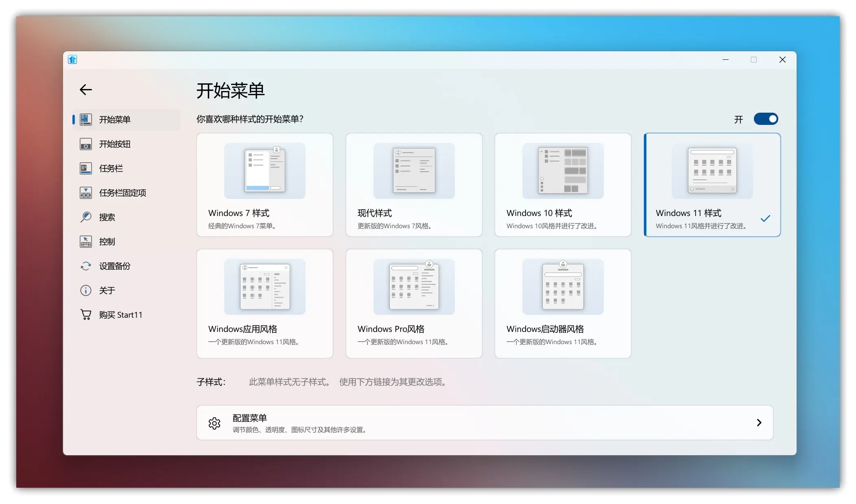Image resolution: width=856 pixels, height=504 pixels.
Task: Toggle the 开 start menu switch off
Action: click(x=766, y=119)
